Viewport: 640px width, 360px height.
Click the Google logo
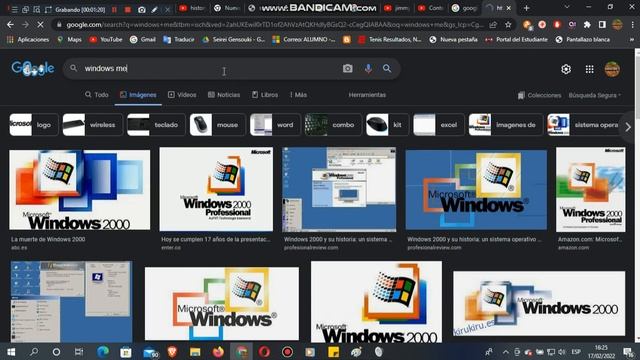click(32, 69)
